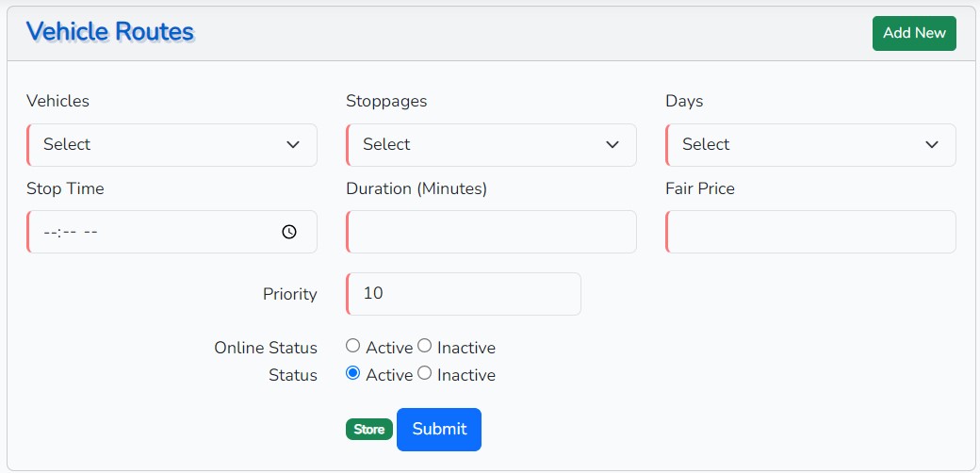Click the blue Submit button
Viewport: 980px width, 473px height.
(x=438, y=429)
